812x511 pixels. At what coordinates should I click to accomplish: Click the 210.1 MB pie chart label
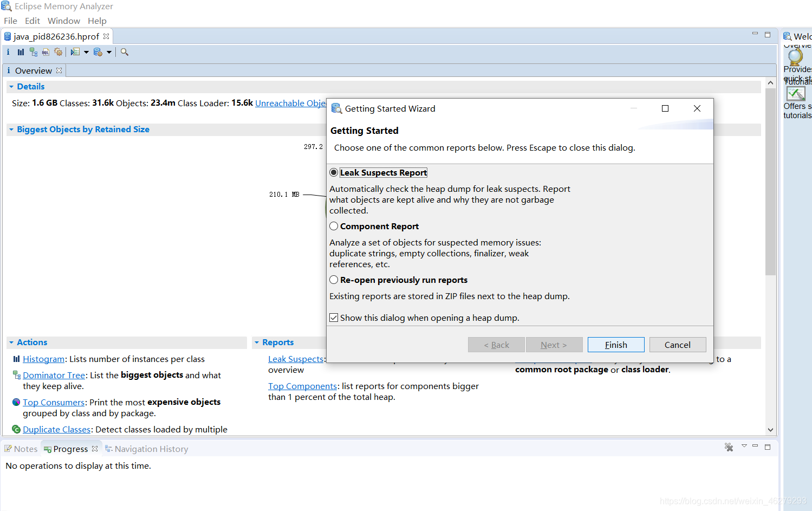point(284,194)
